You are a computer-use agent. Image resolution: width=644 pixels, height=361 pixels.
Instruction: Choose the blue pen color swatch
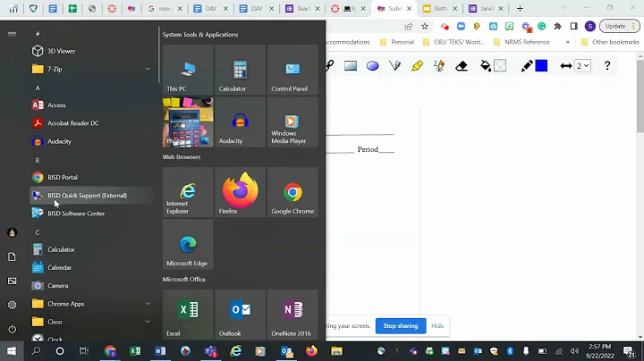541,65
